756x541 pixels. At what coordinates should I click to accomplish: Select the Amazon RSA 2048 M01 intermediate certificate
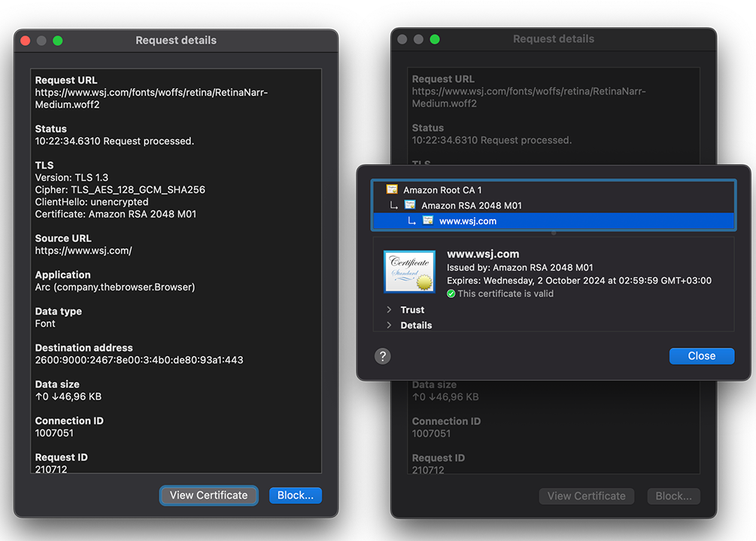click(471, 205)
